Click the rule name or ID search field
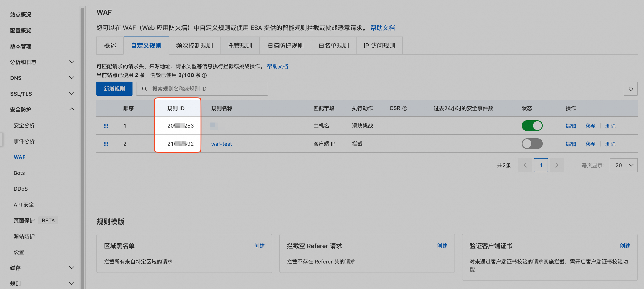The width and height of the screenshot is (644, 289). 208,89
